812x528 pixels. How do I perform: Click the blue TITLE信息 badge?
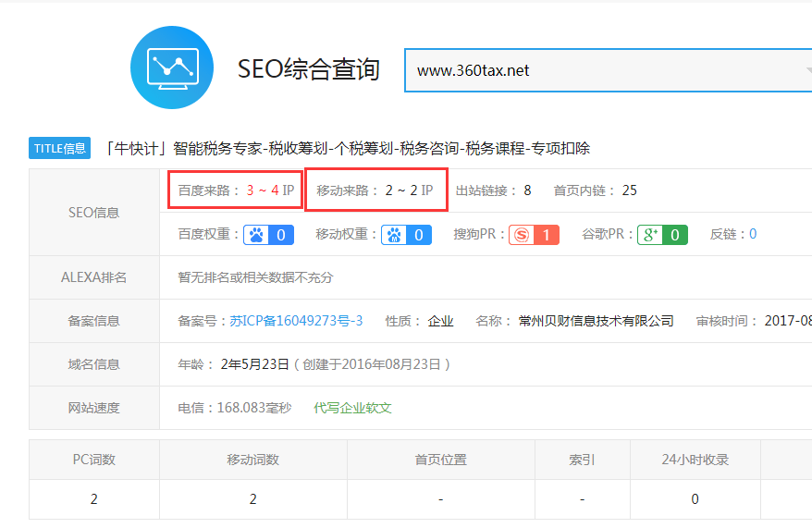pos(60,148)
